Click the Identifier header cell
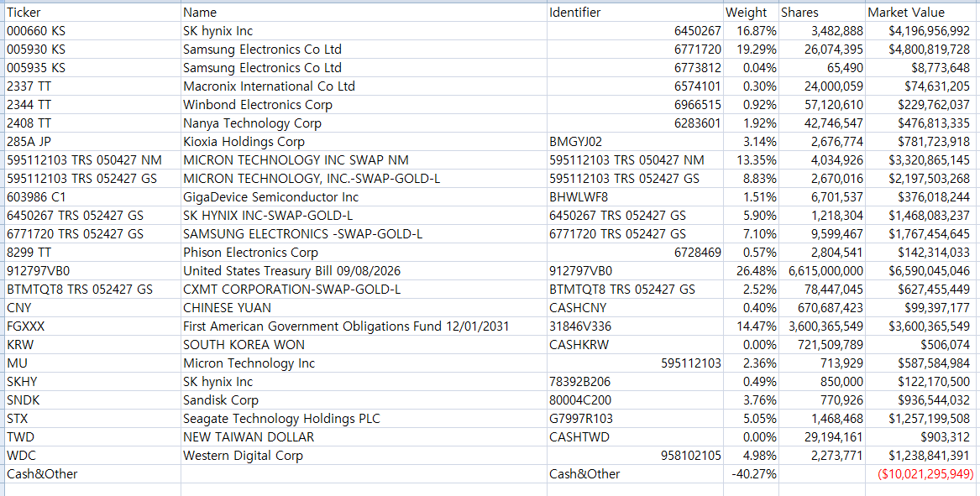 pyautogui.click(x=634, y=12)
